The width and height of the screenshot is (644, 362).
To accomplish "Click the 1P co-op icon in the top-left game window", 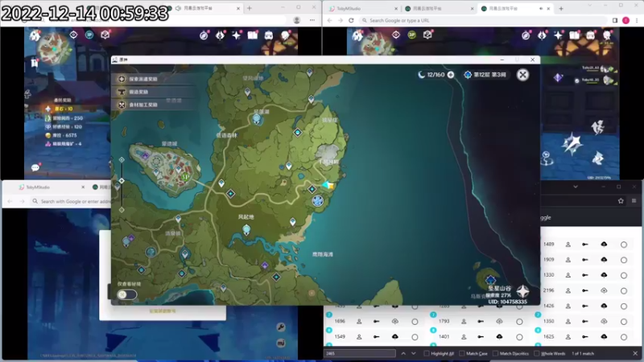I will click(89, 35).
